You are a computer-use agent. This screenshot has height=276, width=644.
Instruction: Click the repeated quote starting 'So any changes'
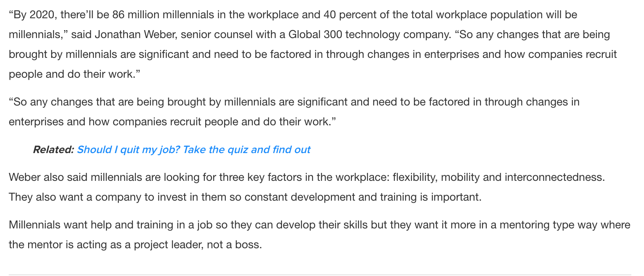[294, 112]
